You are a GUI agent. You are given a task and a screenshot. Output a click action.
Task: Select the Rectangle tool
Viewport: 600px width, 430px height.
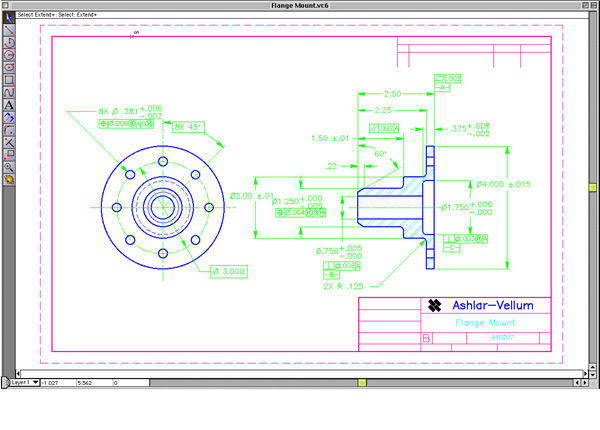point(8,79)
